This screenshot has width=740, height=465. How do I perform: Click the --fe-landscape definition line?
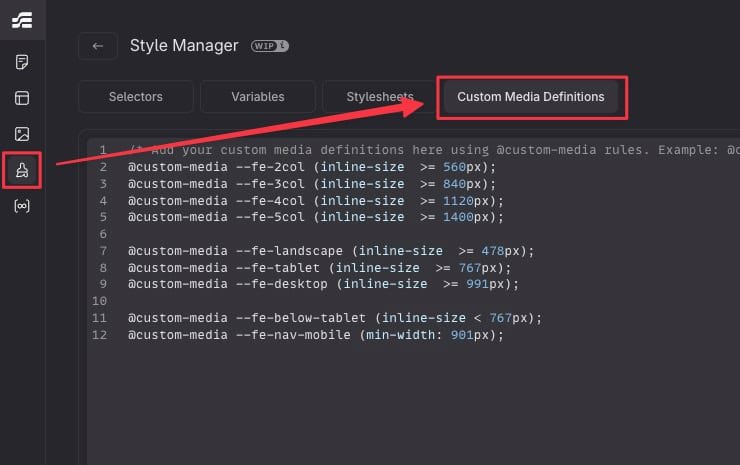[331, 251]
